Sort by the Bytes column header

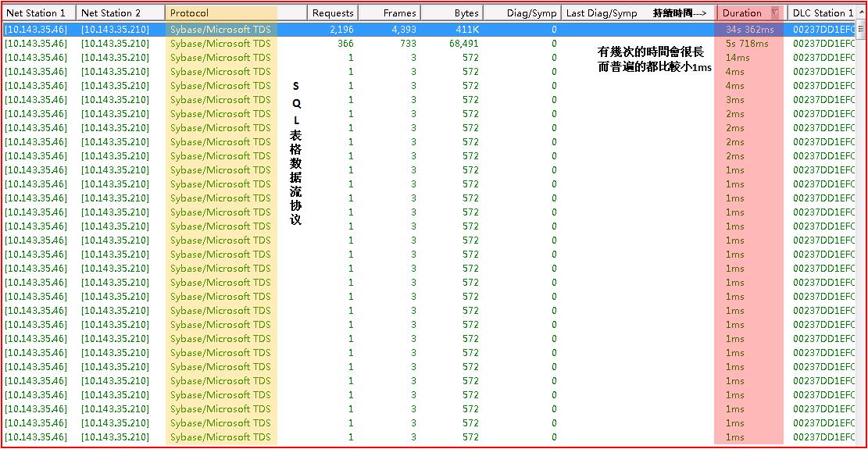pyautogui.click(x=452, y=12)
